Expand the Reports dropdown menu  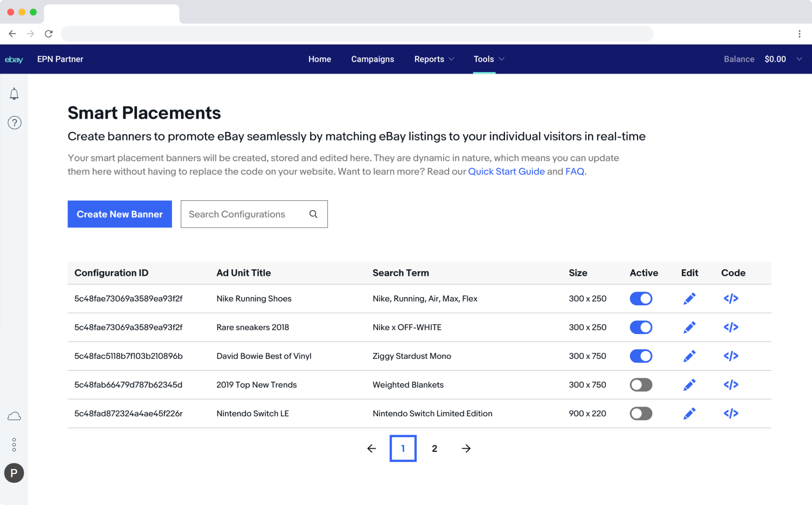click(x=434, y=59)
